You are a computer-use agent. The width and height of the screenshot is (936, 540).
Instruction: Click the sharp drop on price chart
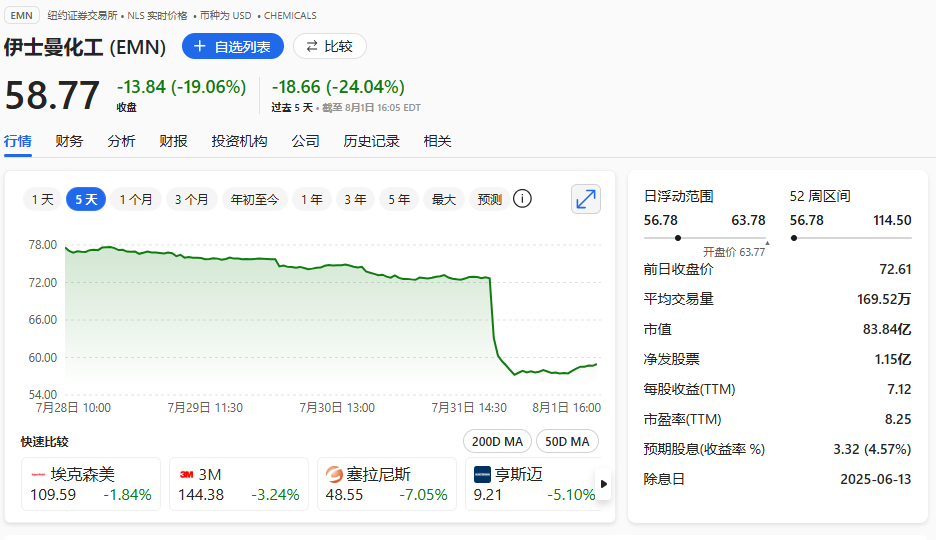[x=493, y=316]
